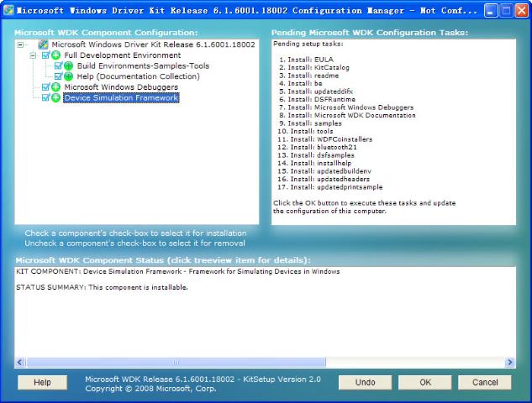The width and height of the screenshot is (532, 403).
Task: Click green plus icon beside Build Environments-Samples-Tools
Action: 69,65
